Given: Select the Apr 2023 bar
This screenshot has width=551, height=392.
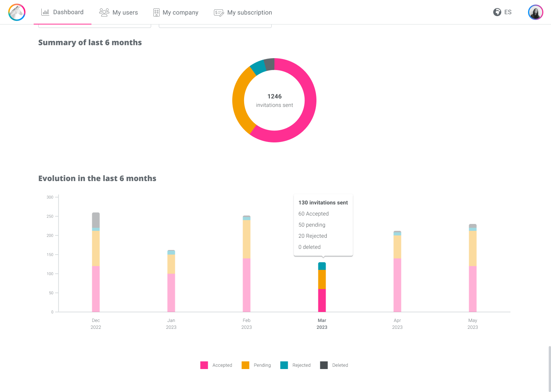Looking at the screenshot, I should coord(397,271).
